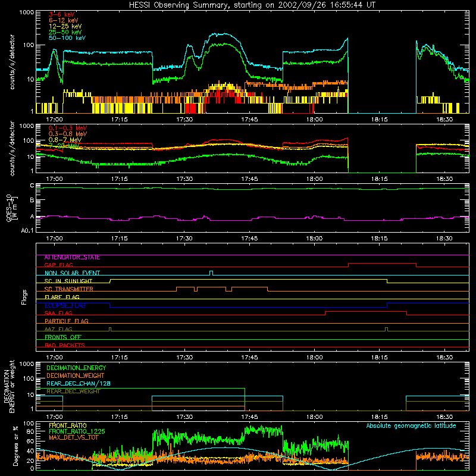This screenshot has height=476, width=476.
Task: Click the HESSI Observing Summary title
Action: 252,5
